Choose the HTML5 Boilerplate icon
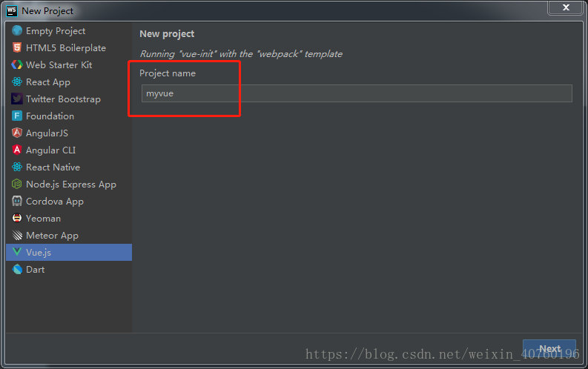 coord(17,47)
